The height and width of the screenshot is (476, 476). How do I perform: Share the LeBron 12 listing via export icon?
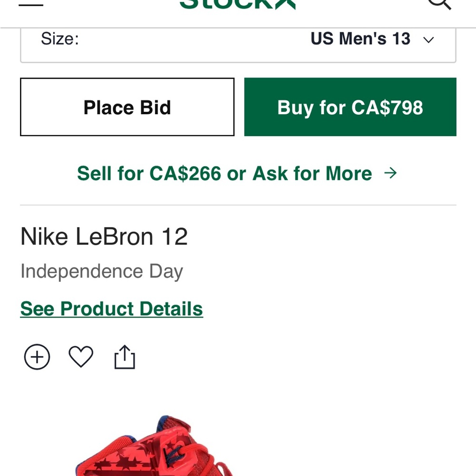pyautogui.click(x=125, y=356)
